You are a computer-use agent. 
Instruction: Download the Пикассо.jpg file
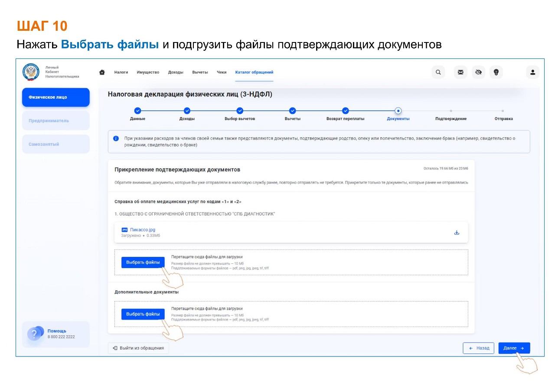(457, 233)
